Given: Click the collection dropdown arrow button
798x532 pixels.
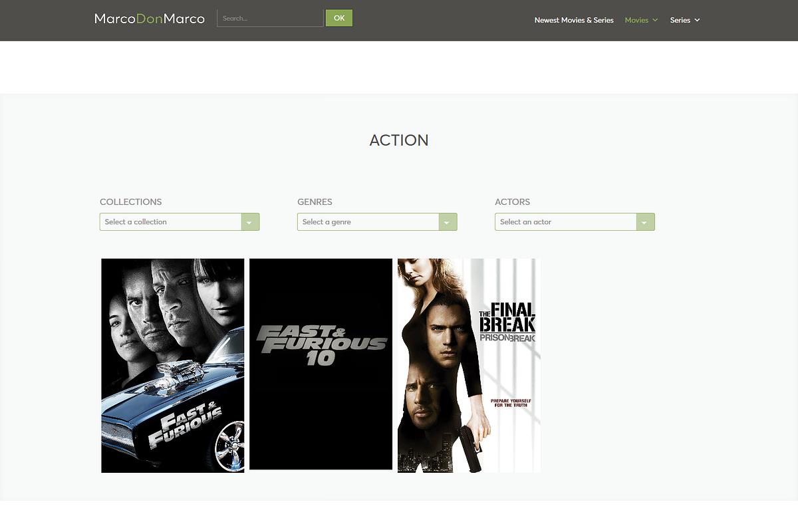Looking at the screenshot, I should point(250,222).
